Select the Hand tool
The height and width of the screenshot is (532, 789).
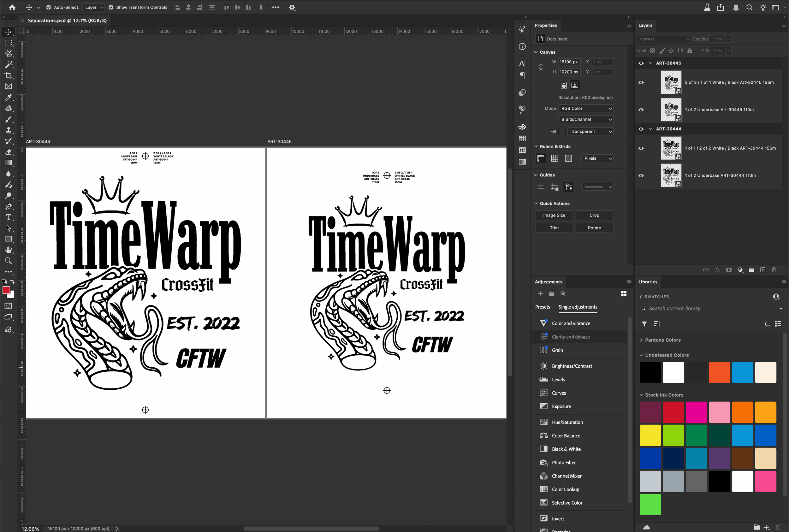click(9, 250)
